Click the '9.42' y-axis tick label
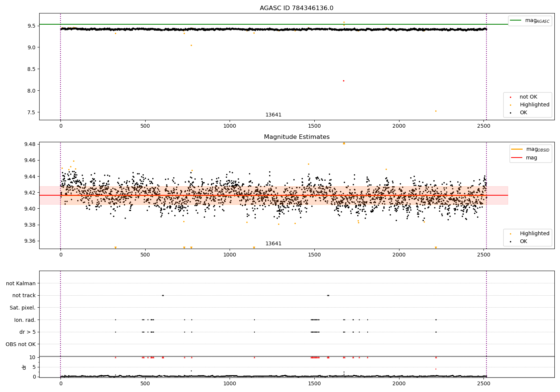 pos(30,193)
